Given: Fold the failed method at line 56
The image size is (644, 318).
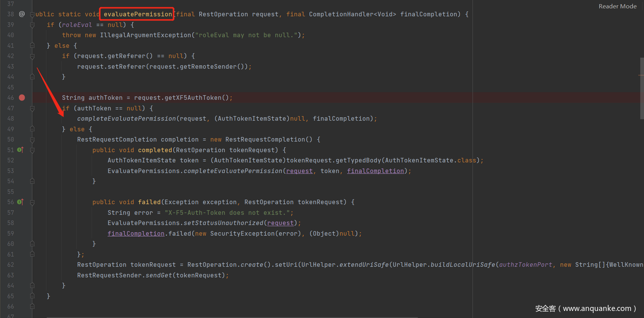Looking at the screenshot, I should click(x=32, y=202).
